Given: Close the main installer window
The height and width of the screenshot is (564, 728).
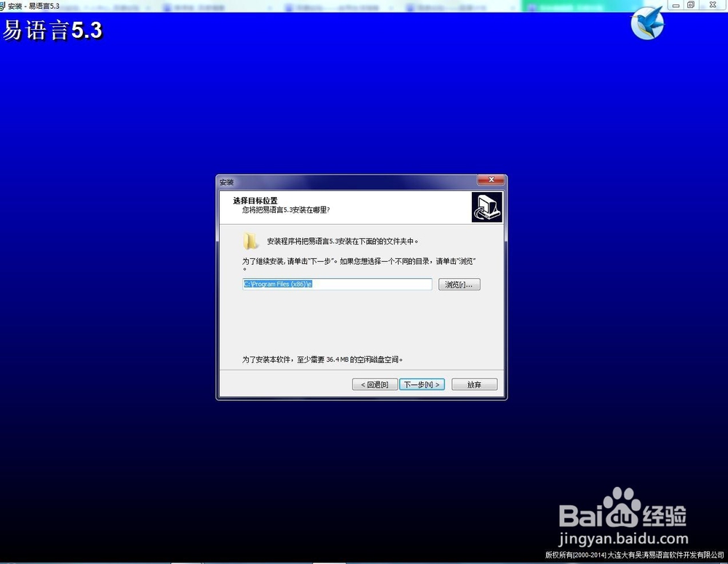Looking at the screenshot, I should point(713,5).
